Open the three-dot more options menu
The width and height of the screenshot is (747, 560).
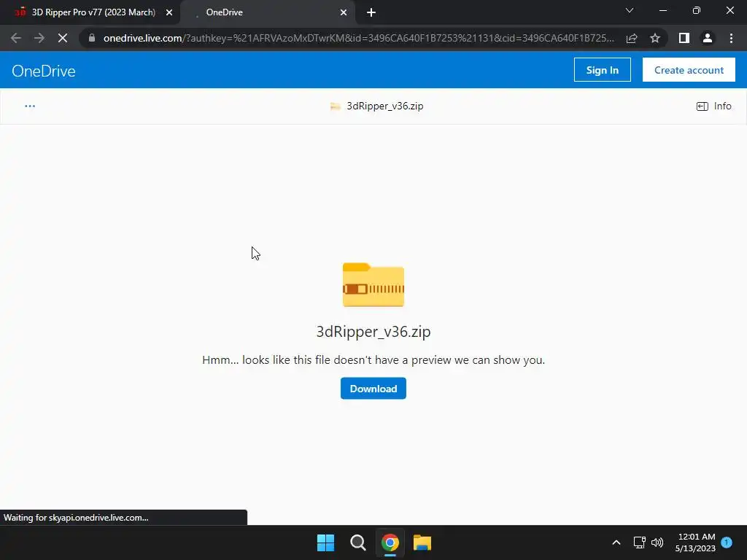(30, 106)
